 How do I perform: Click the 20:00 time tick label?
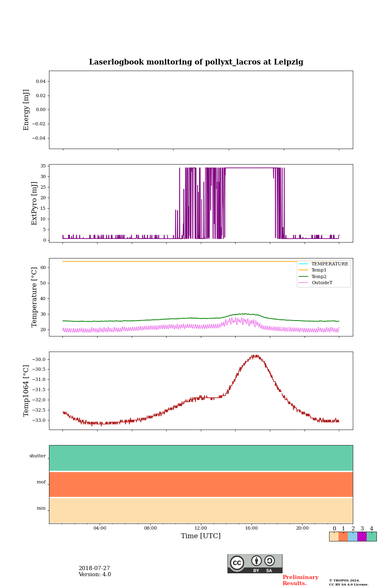coord(302,528)
